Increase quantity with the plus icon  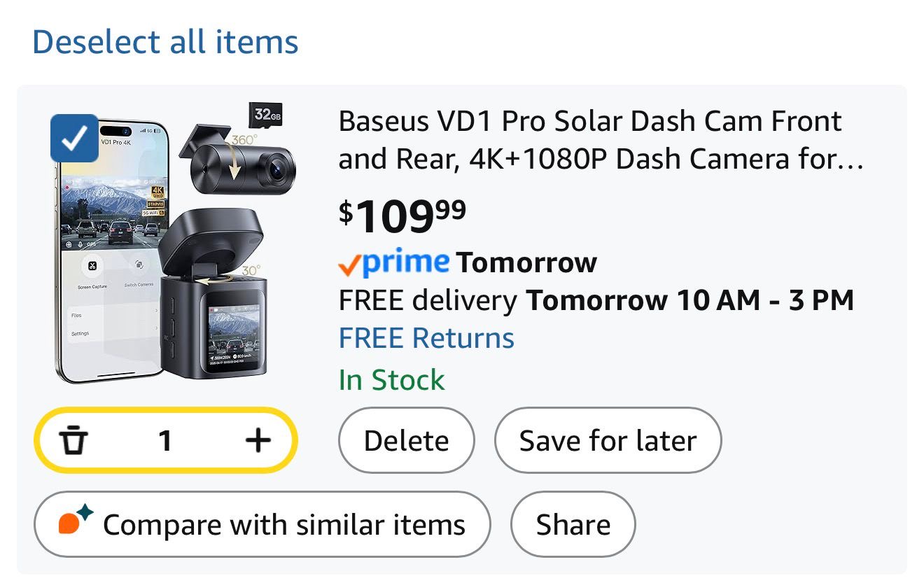[258, 440]
